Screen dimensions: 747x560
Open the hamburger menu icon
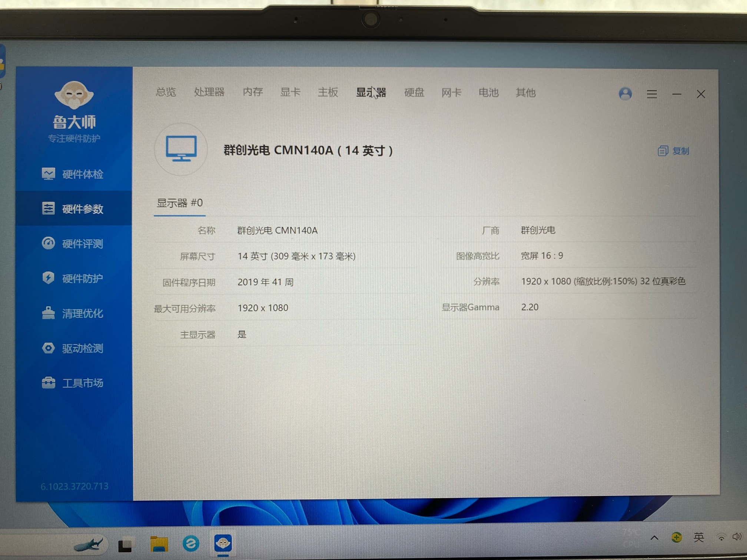652,94
